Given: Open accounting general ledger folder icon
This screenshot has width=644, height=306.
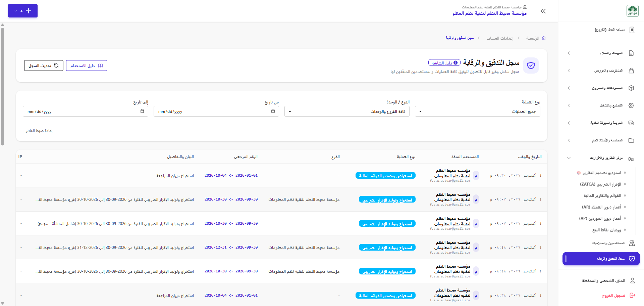Looking at the screenshot, I should [631, 140].
